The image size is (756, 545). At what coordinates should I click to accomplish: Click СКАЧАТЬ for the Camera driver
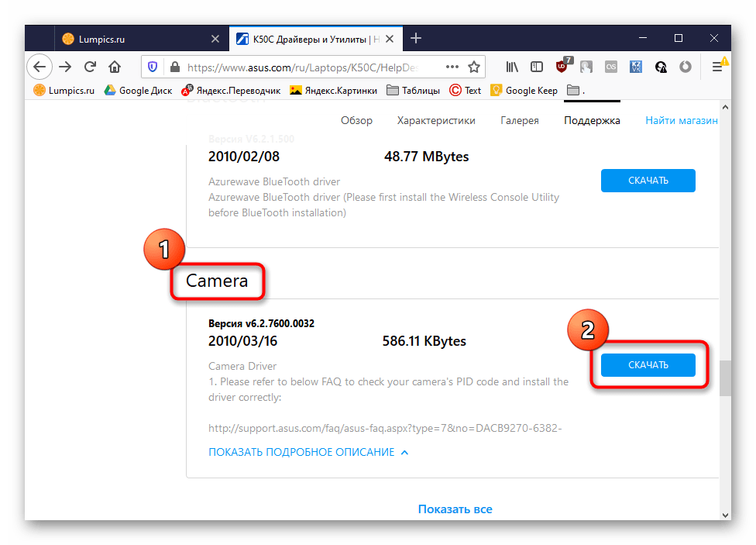click(648, 364)
